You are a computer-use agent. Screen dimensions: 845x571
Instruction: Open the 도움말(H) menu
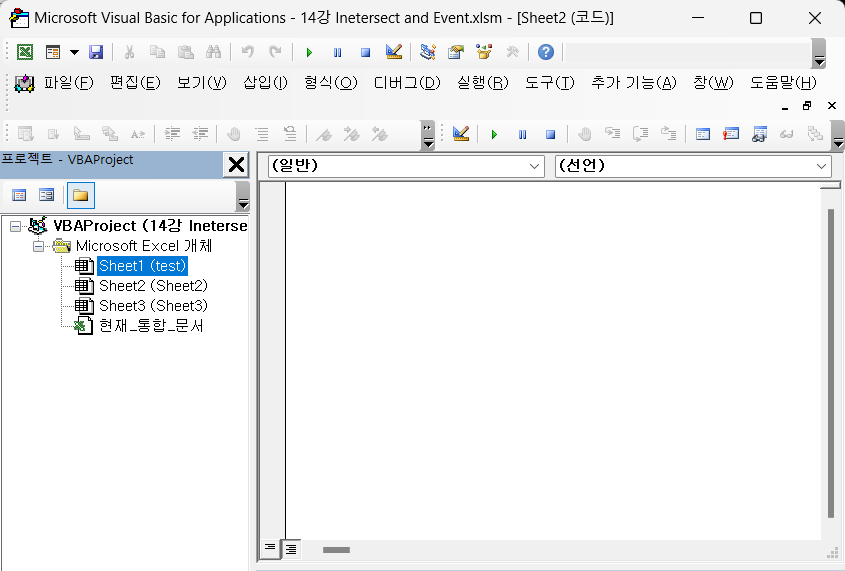pos(784,83)
